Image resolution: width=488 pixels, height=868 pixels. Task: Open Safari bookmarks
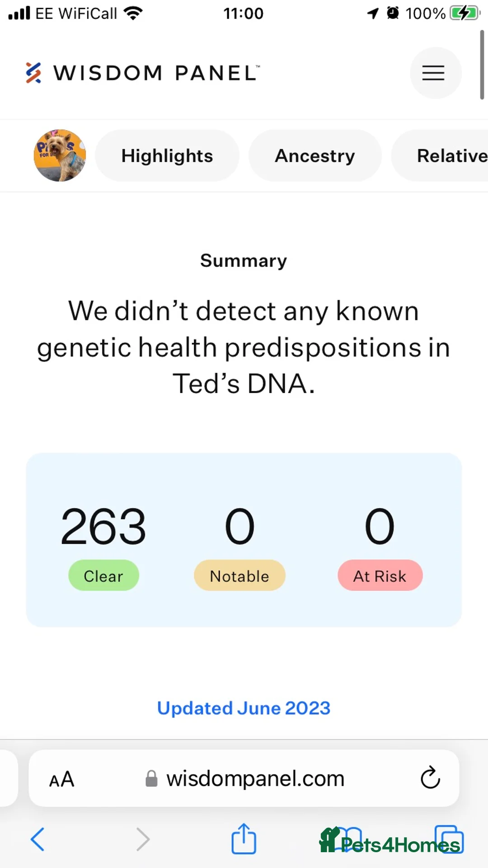[x=349, y=839]
